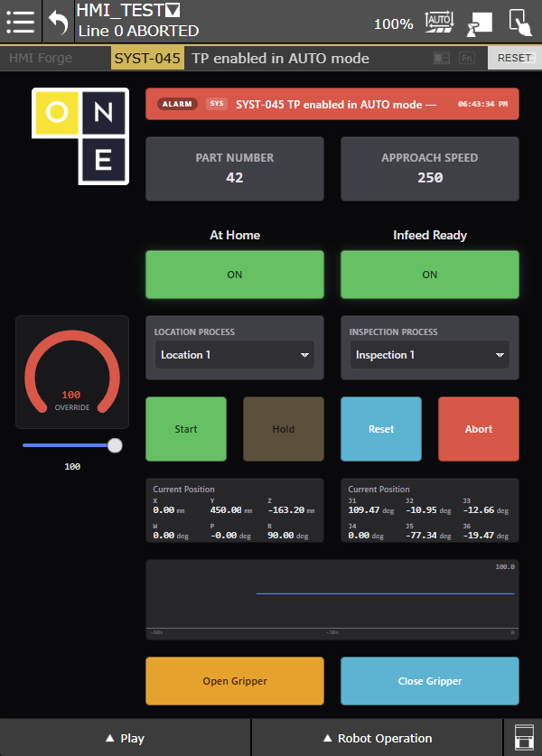Click the AUTO mode status icon
This screenshot has height=756, width=542.
pos(439,22)
